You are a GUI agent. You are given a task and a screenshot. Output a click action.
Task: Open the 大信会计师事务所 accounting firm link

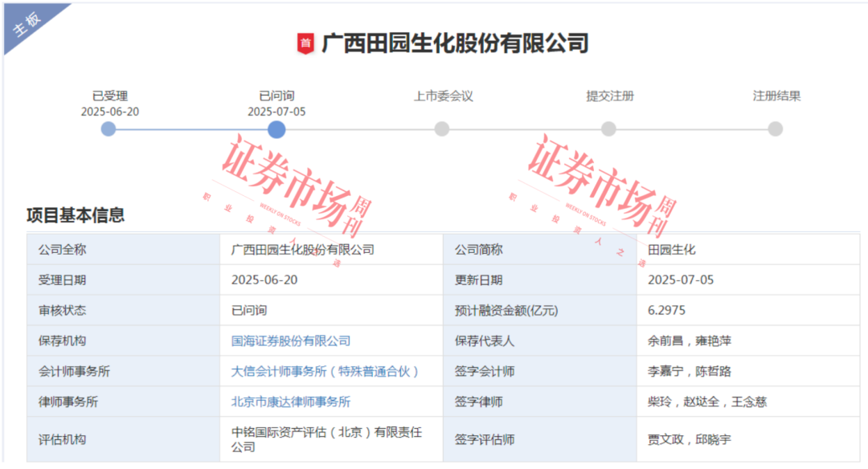click(325, 372)
